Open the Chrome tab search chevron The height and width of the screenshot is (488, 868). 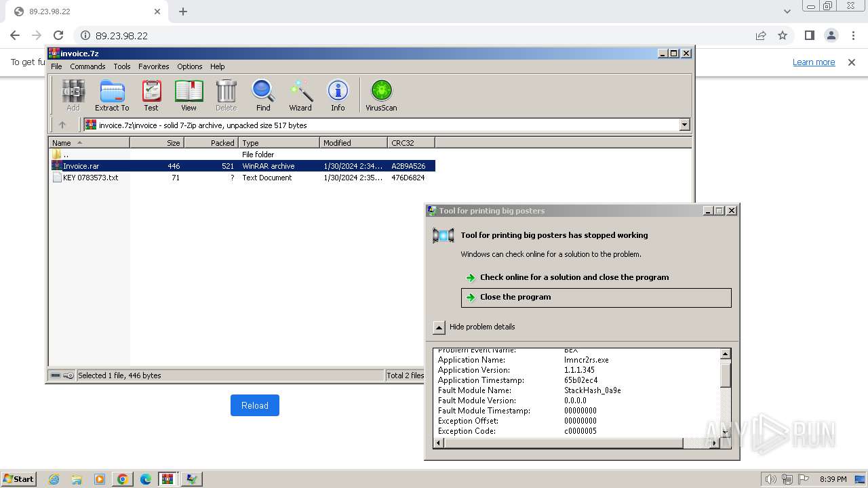(x=787, y=12)
